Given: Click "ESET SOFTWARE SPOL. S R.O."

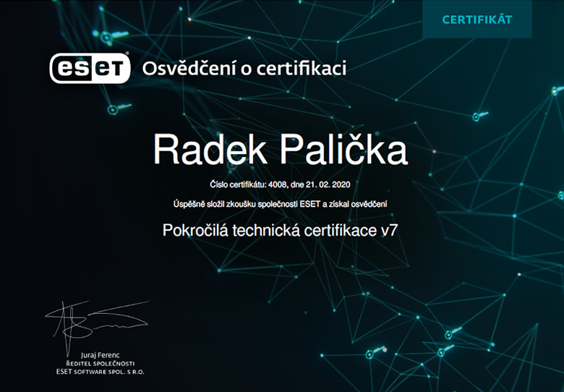Looking at the screenshot, I should pyautogui.click(x=101, y=372).
